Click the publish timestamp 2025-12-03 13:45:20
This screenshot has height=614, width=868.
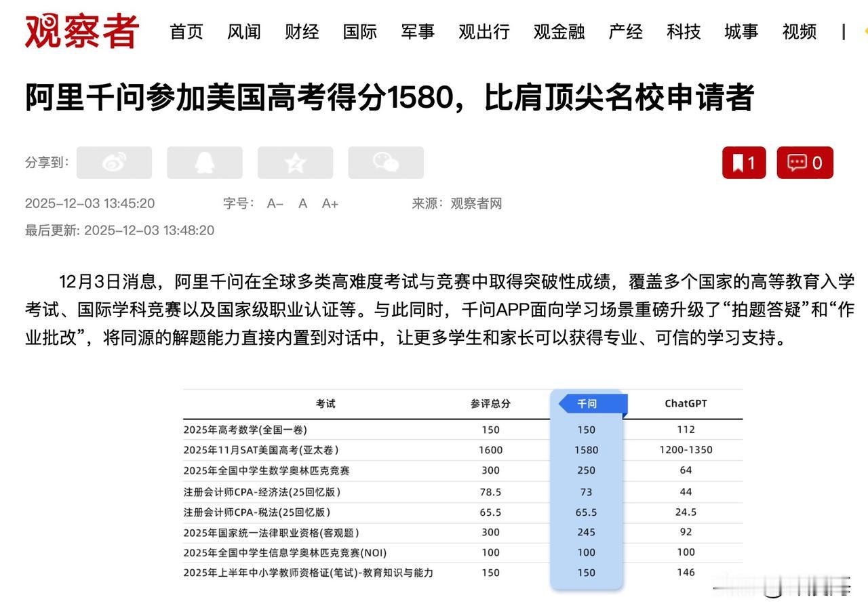coord(90,203)
